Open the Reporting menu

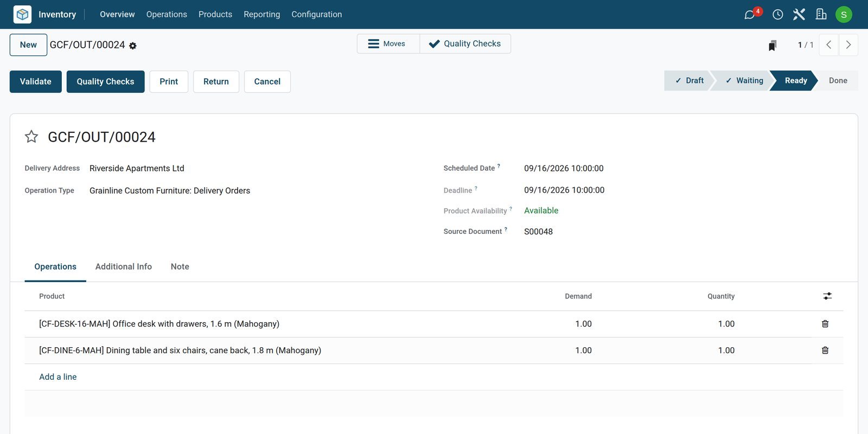tap(262, 15)
